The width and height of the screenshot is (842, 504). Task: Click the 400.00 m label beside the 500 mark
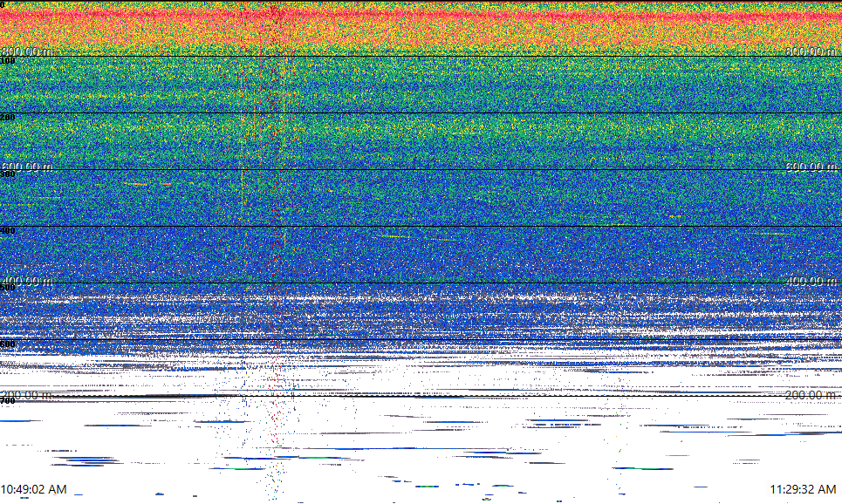point(27,282)
